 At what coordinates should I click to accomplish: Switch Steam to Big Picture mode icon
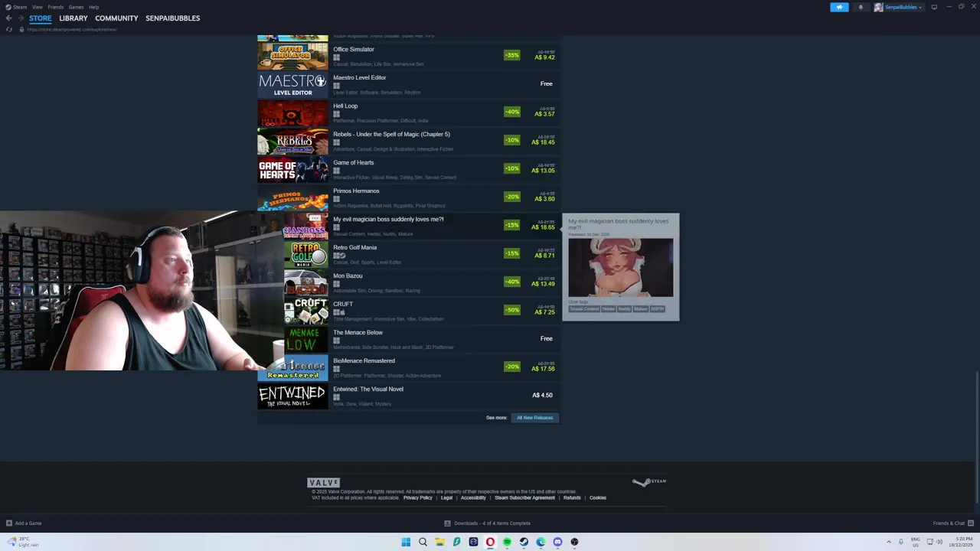tap(934, 7)
